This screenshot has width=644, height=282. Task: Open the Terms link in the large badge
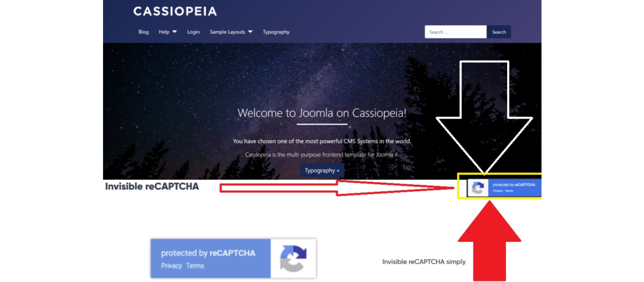pyautogui.click(x=195, y=265)
